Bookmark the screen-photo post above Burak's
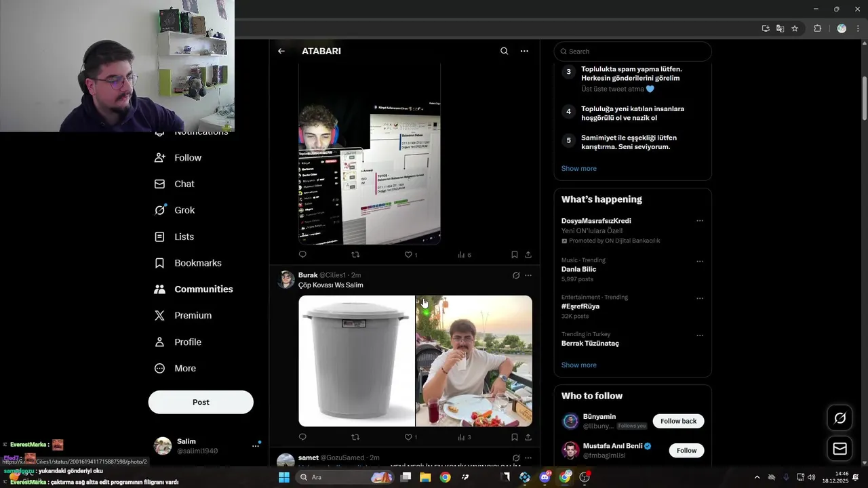The image size is (868, 488). coord(514,254)
